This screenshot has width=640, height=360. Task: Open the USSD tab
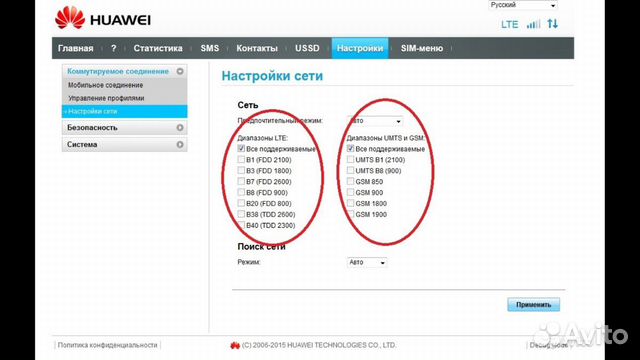point(307,48)
